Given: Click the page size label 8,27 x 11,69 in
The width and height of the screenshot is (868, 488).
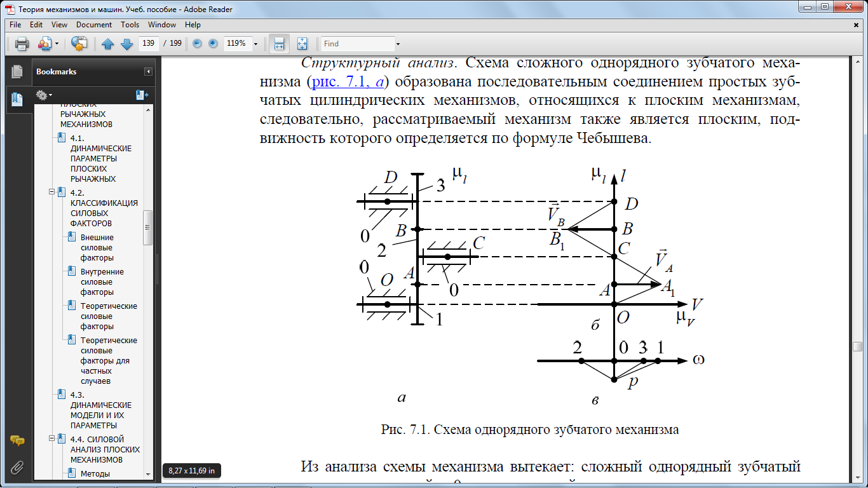Looking at the screenshot, I should 192,471.
